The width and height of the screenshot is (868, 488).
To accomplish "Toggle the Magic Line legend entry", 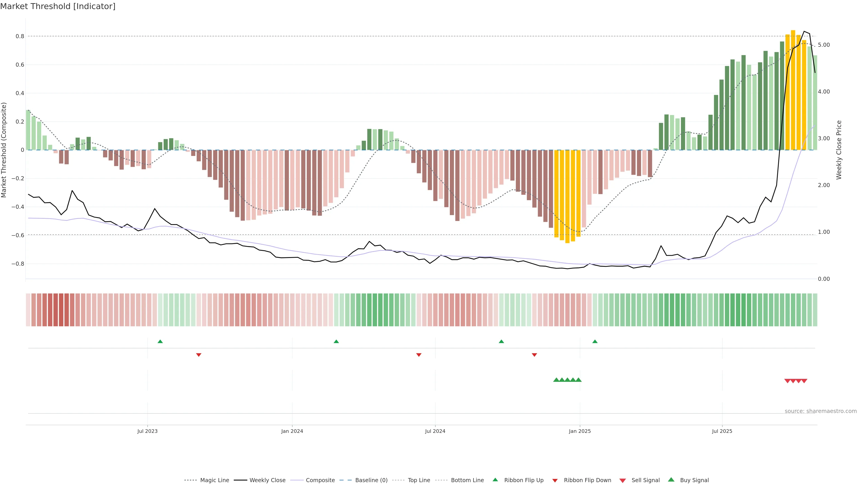I will [x=214, y=480].
